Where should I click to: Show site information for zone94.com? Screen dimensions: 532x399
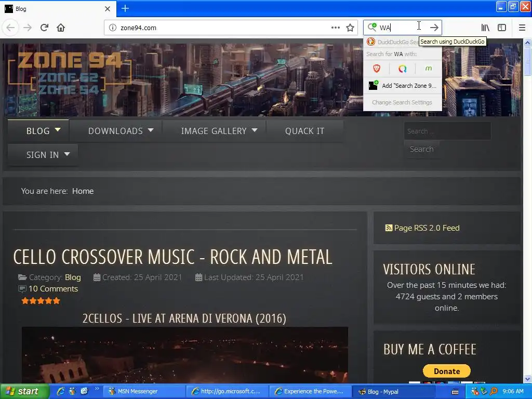[x=113, y=28]
